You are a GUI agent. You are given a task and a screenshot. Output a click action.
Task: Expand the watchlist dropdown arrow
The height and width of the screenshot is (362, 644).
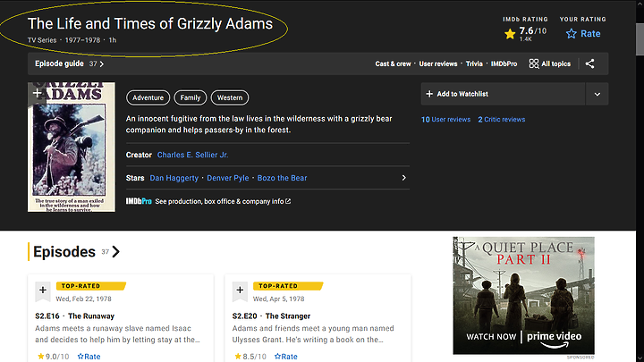(597, 94)
